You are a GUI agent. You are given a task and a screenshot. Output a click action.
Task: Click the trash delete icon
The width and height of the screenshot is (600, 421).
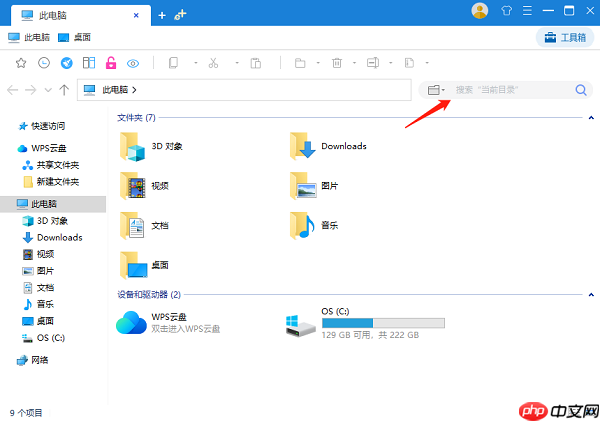(337, 63)
